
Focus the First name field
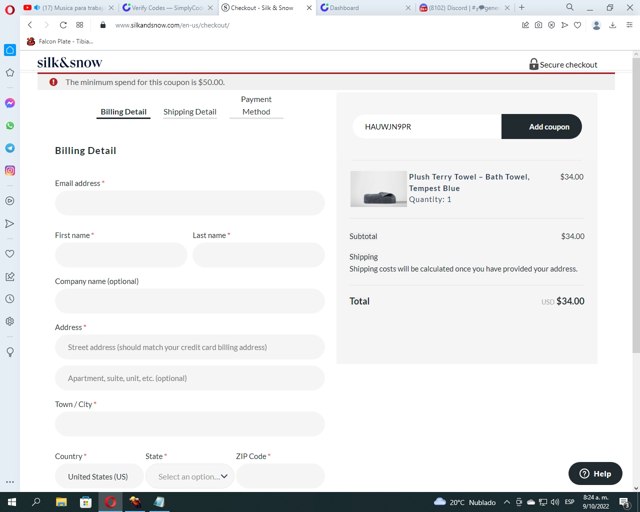point(121,255)
